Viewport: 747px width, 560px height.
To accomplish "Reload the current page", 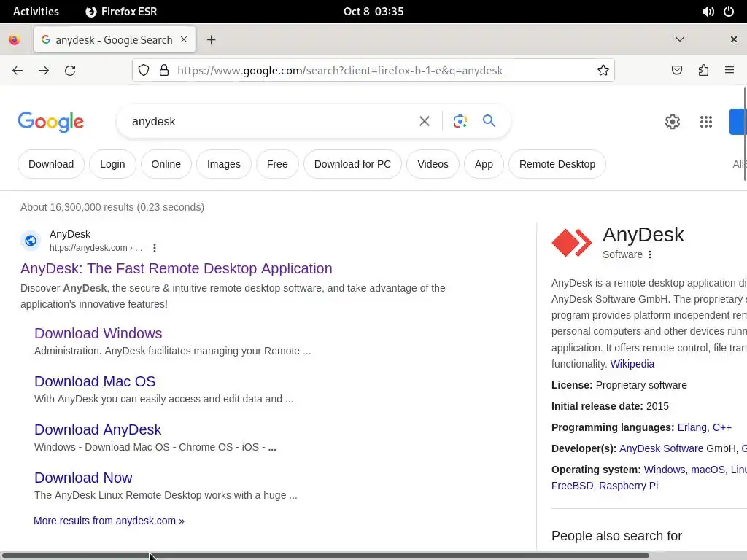I will [x=70, y=71].
